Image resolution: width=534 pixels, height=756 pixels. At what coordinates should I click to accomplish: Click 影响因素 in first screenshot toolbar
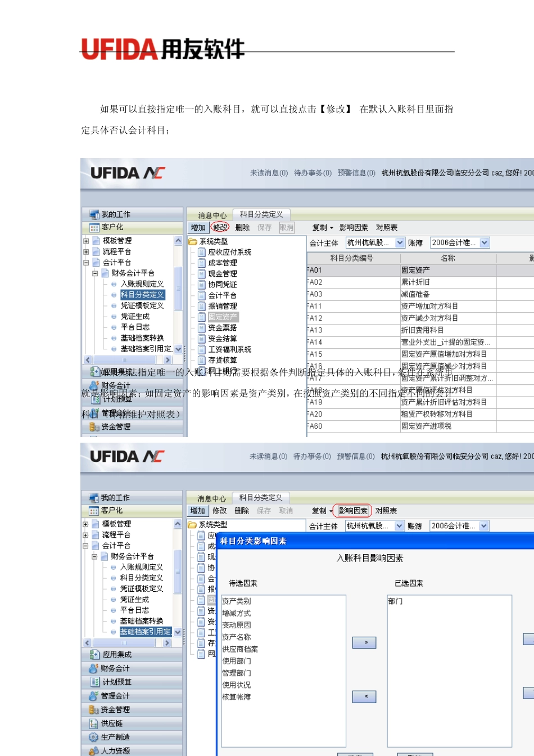pyautogui.click(x=354, y=227)
